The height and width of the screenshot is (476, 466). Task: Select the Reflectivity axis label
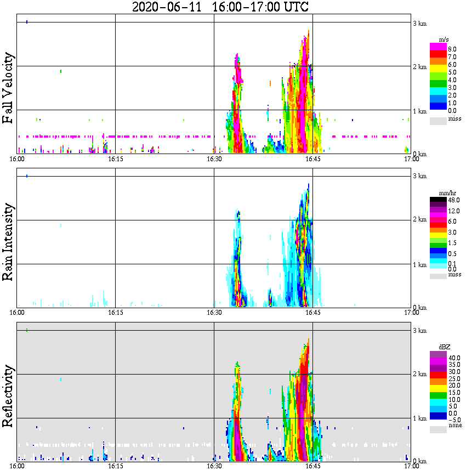click(8, 396)
